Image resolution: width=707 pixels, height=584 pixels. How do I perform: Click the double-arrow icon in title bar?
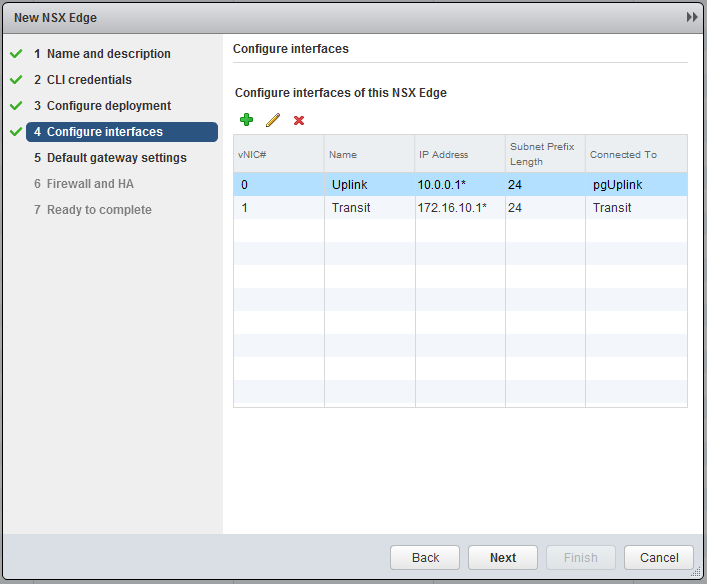pyautogui.click(x=691, y=18)
